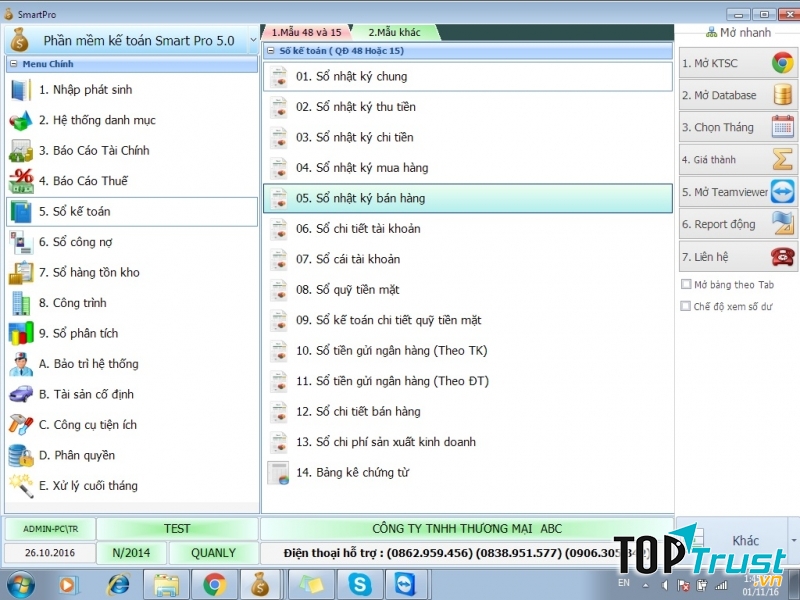Select the 1.Mẫu 48 và 15 tab

[306, 32]
